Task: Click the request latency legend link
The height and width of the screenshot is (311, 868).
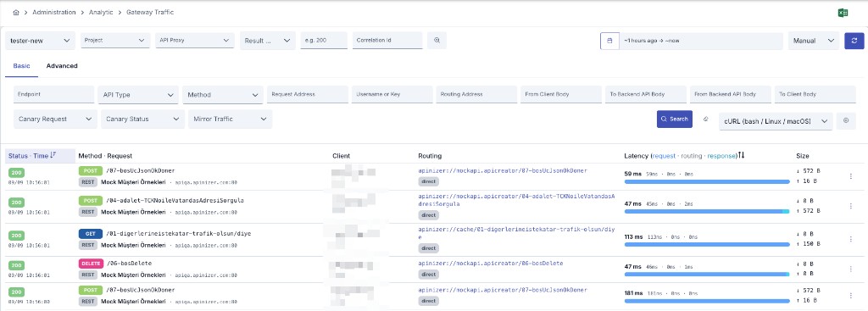Action: click(x=663, y=156)
